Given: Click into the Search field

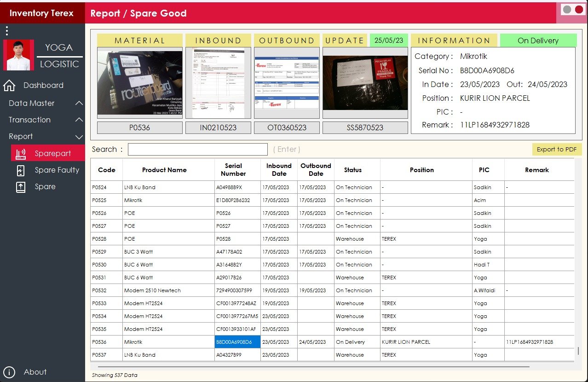Looking at the screenshot, I should point(197,149).
